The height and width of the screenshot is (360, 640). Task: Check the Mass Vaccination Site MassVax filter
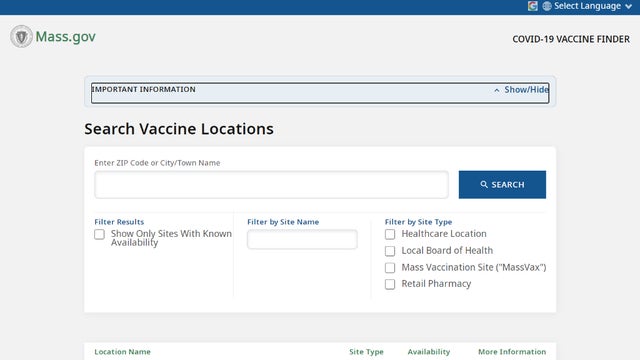(x=390, y=268)
